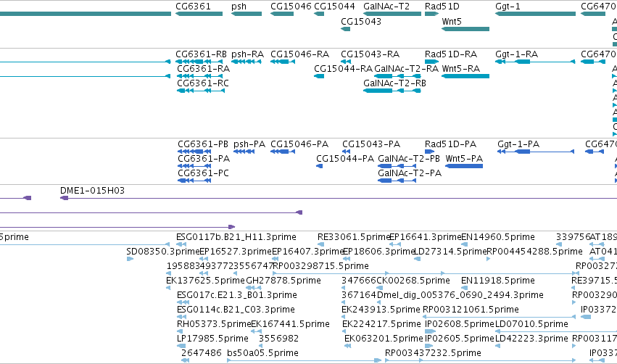Click EST LD27314.5prime
Screen dimensions: 617x364
418,259
